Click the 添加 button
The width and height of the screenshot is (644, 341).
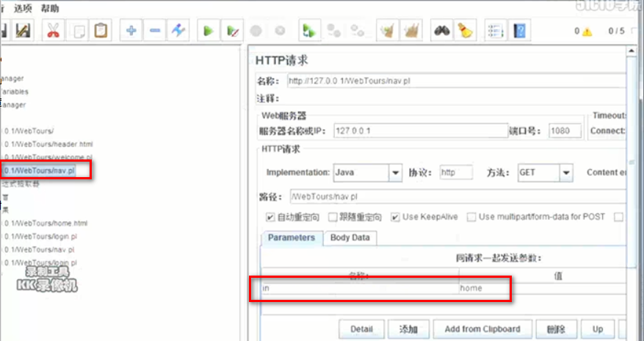click(409, 329)
